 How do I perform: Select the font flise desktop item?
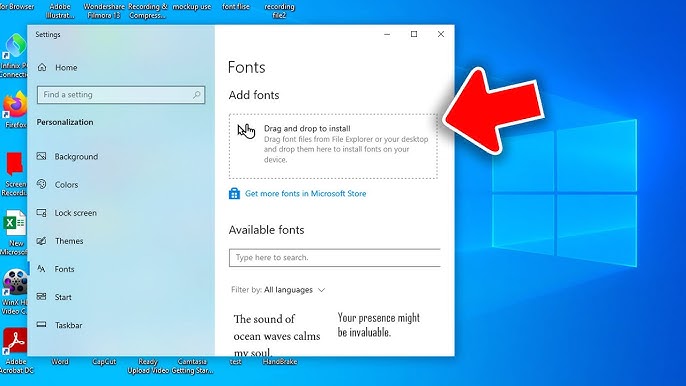236,7
